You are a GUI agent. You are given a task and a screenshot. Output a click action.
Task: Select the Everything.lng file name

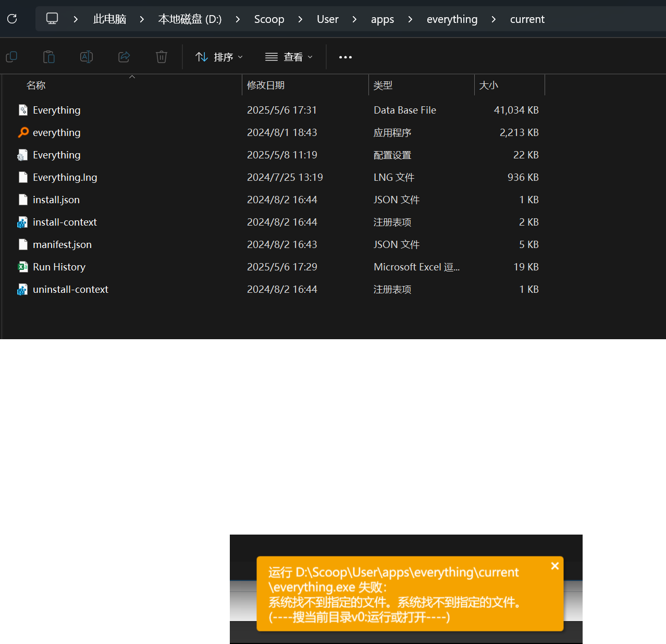coord(65,177)
